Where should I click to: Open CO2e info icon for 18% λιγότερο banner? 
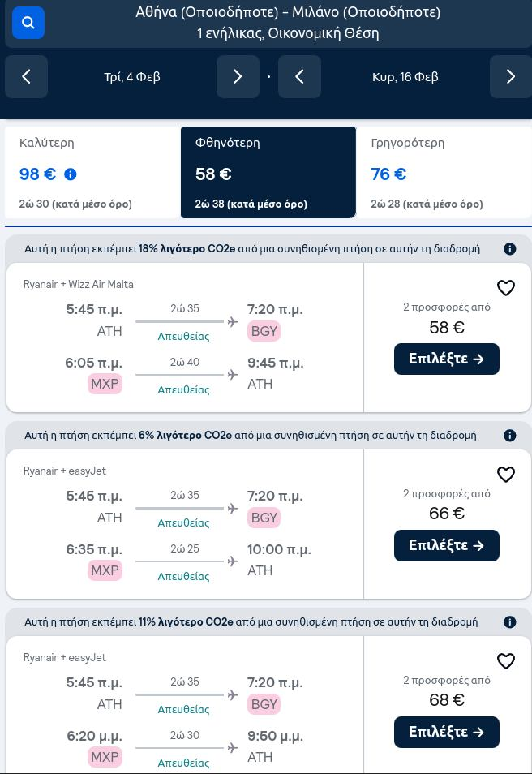510,249
